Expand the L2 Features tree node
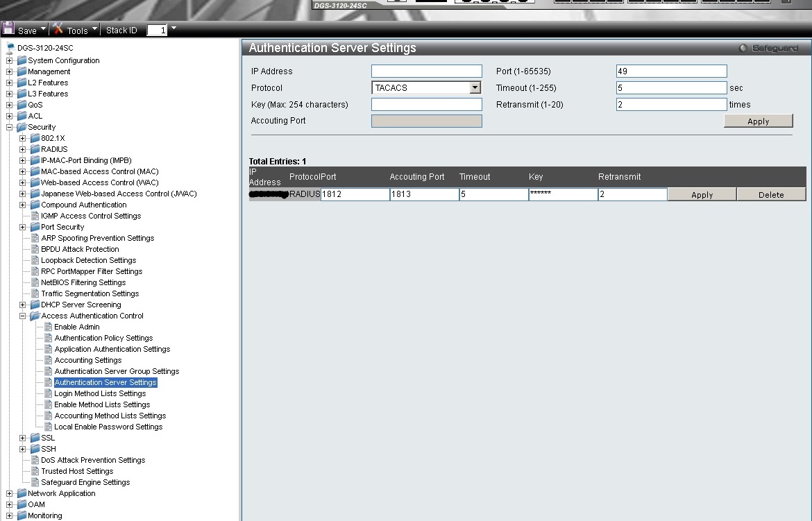 10,83
